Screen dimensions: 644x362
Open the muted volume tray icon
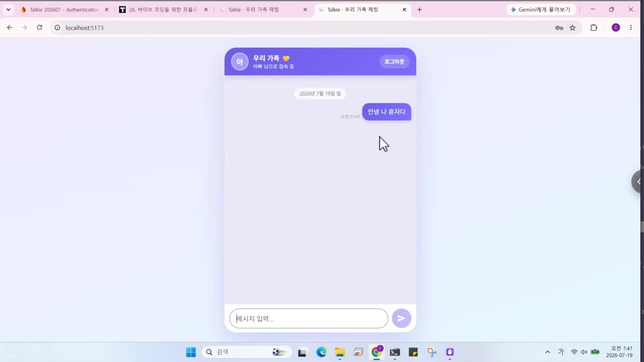click(x=584, y=352)
